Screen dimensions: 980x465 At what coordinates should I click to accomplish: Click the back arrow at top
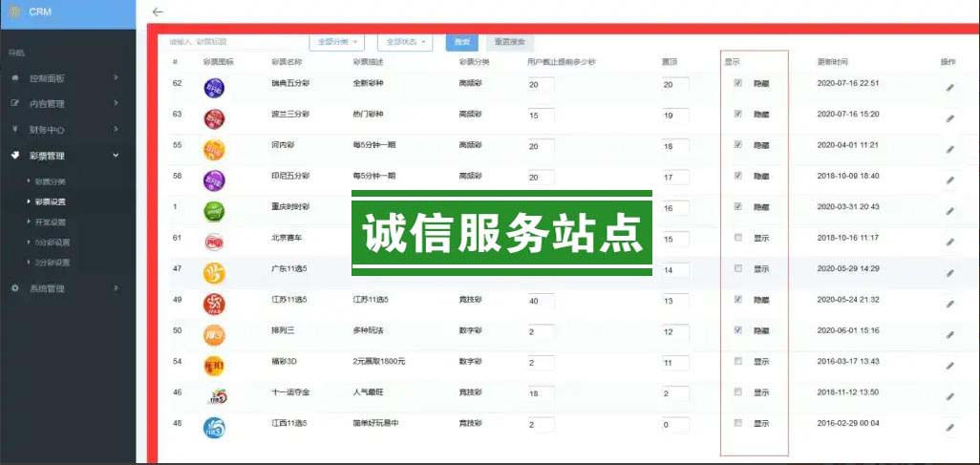click(x=158, y=11)
